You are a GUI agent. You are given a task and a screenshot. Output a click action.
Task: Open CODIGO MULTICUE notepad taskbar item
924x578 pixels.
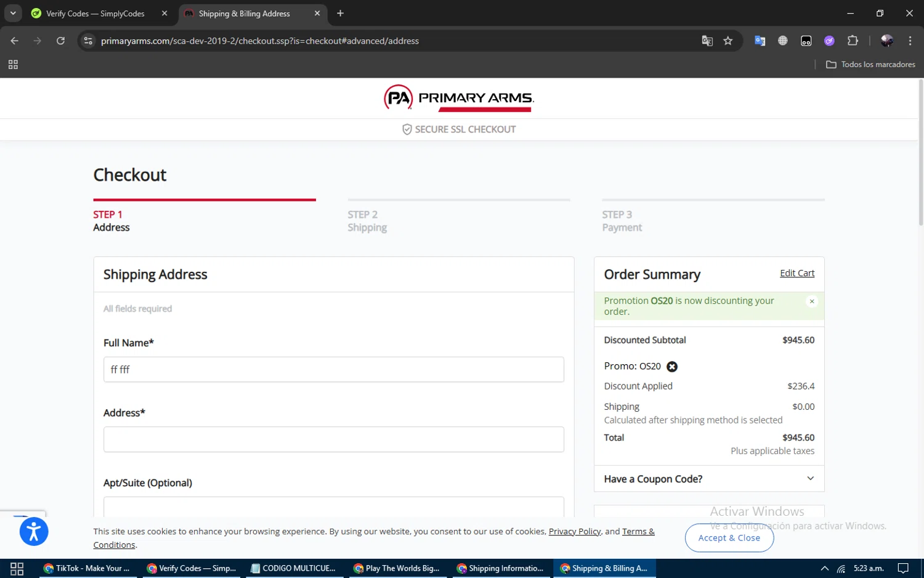296,568
